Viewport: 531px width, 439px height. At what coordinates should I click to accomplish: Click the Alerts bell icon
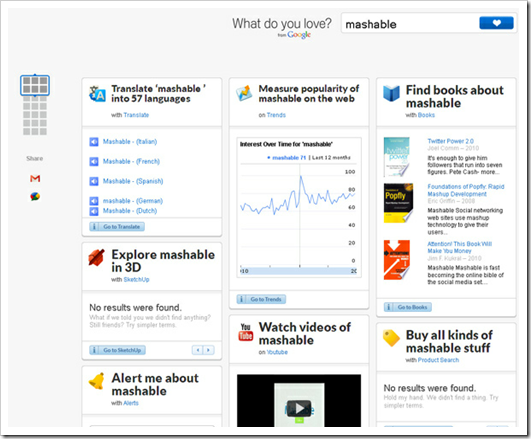(97, 381)
